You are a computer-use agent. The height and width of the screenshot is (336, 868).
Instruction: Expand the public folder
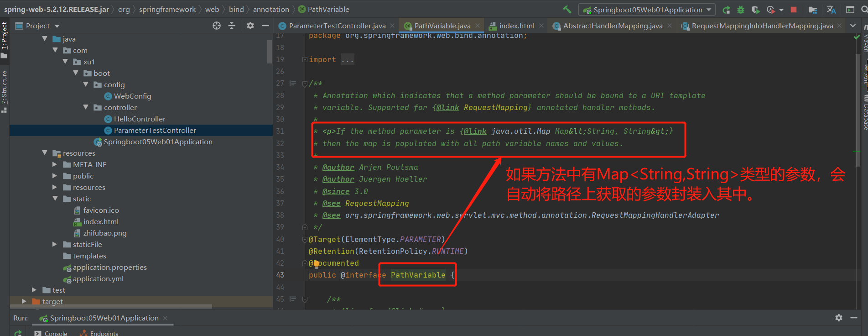pos(55,176)
